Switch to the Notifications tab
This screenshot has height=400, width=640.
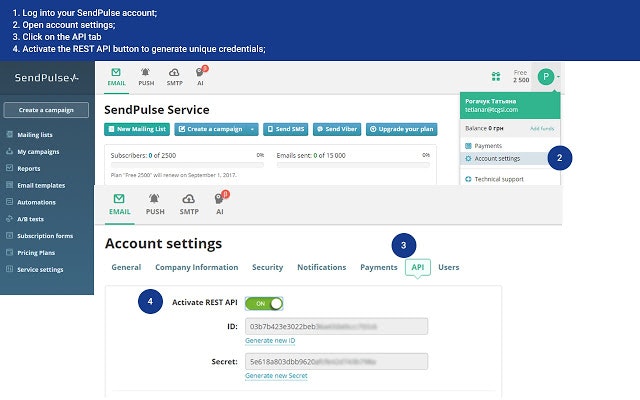point(322,267)
